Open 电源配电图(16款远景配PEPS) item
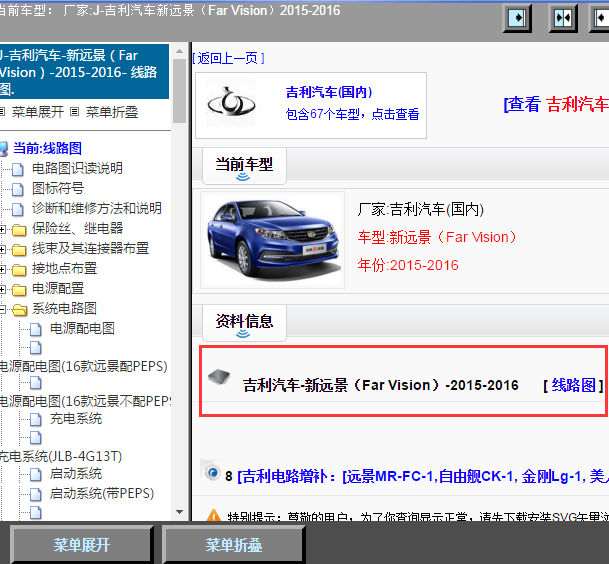 point(84,366)
